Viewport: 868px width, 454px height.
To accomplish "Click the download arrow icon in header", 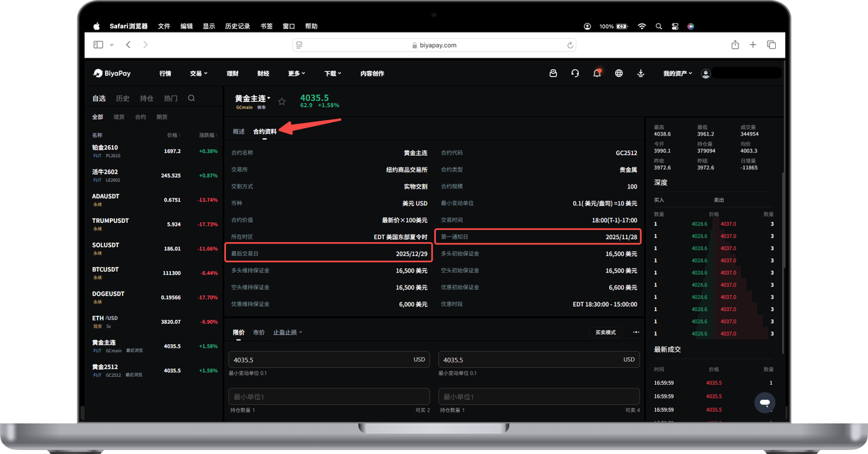I will (x=640, y=73).
